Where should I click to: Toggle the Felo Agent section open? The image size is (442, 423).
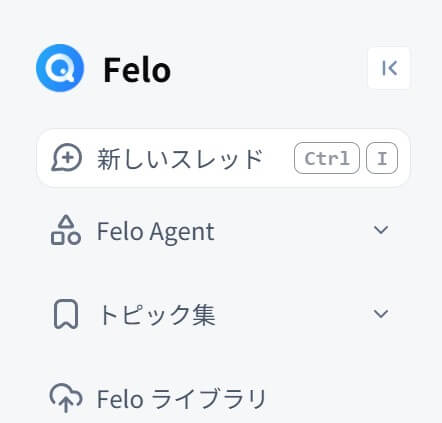381,230
